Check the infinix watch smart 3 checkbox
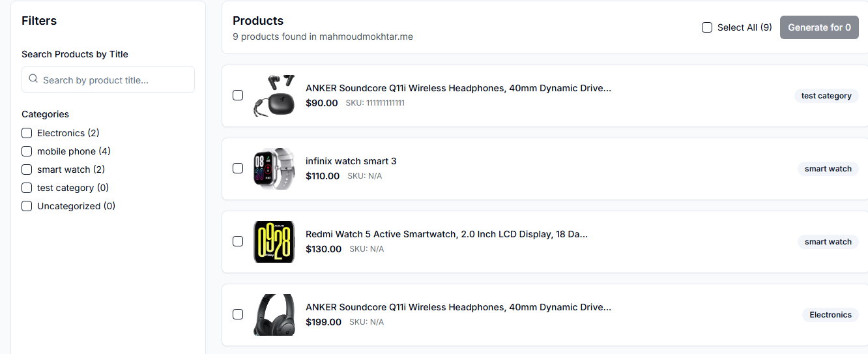This screenshot has height=354, width=868. (x=238, y=168)
